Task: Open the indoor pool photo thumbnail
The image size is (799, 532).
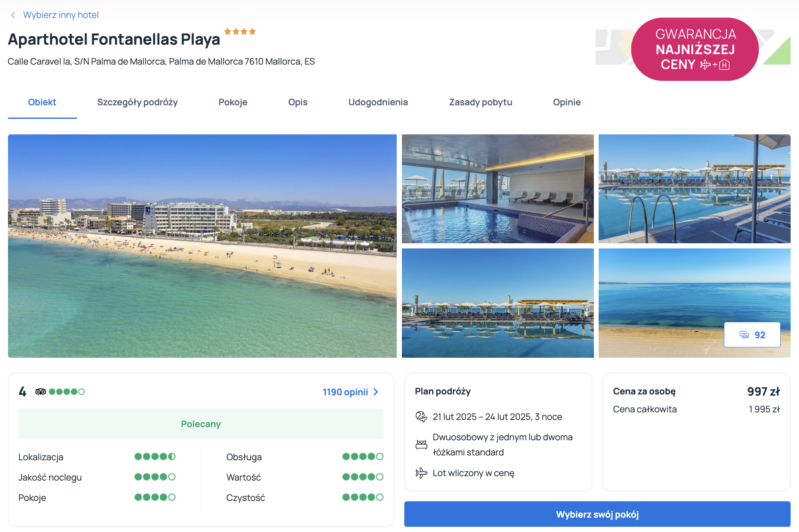Action: 498,189
